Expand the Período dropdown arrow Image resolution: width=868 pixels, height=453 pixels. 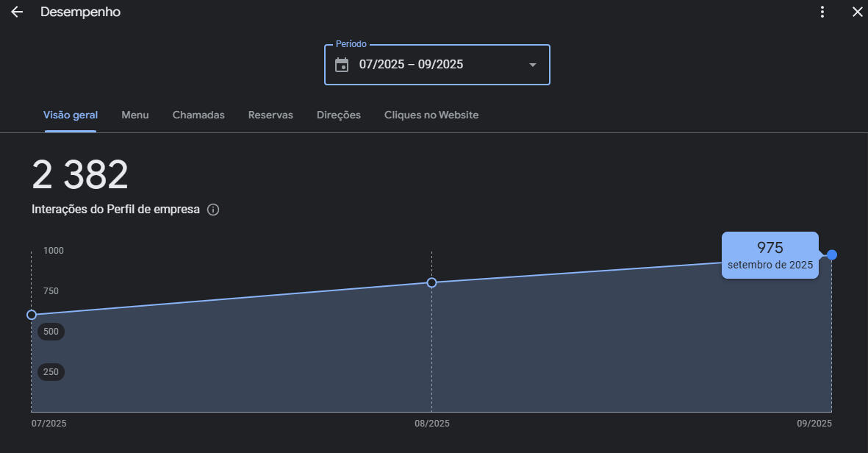point(533,65)
